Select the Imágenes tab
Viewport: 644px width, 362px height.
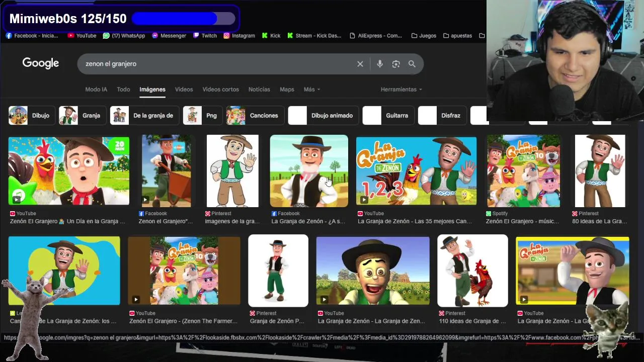pyautogui.click(x=152, y=89)
